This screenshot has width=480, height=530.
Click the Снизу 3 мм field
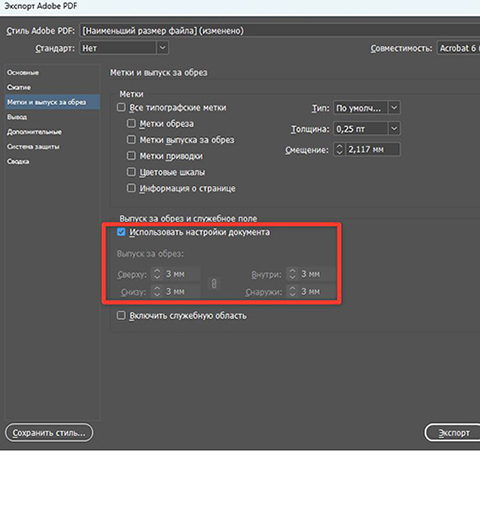tap(182, 291)
